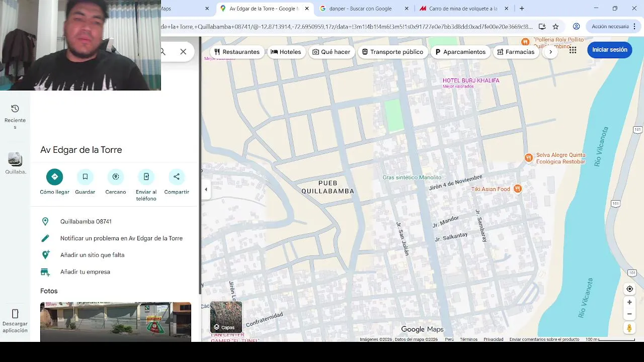Viewport: 644px width, 362px height.
Task: Switch to Carro de mina de volquete tab
Action: pos(463,9)
